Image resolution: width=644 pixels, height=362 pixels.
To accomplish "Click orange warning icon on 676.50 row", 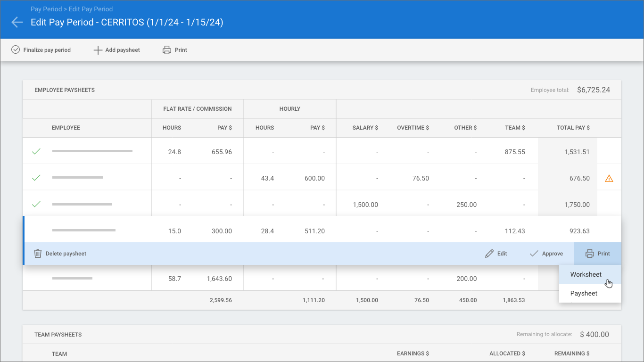I will [x=609, y=179].
